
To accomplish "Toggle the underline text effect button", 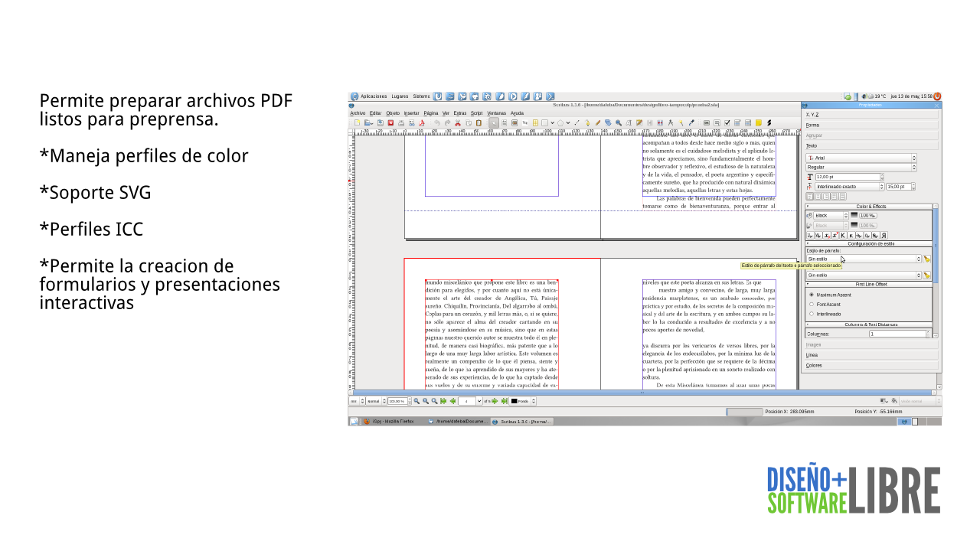I will pyautogui.click(x=810, y=236).
